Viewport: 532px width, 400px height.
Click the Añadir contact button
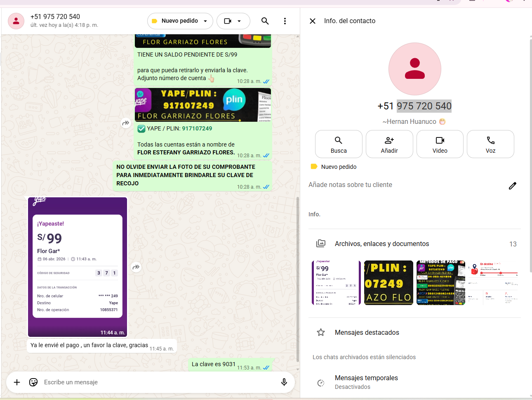pyautogui.click(x=389, y=144)
